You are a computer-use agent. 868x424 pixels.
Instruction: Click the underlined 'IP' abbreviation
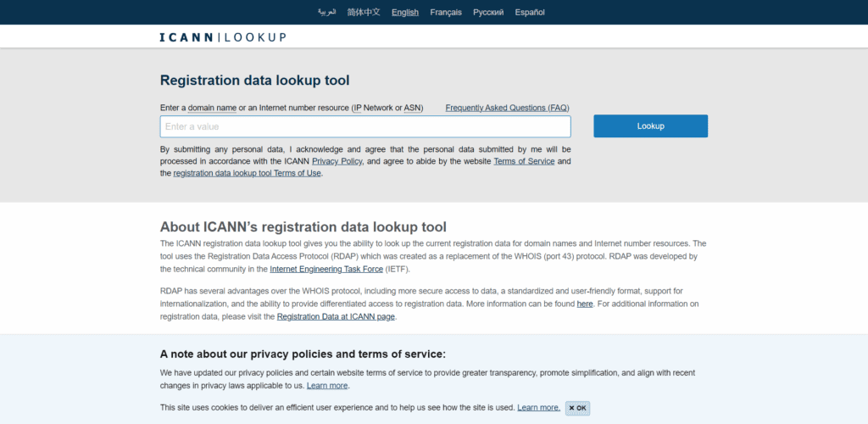pos(358,108)
